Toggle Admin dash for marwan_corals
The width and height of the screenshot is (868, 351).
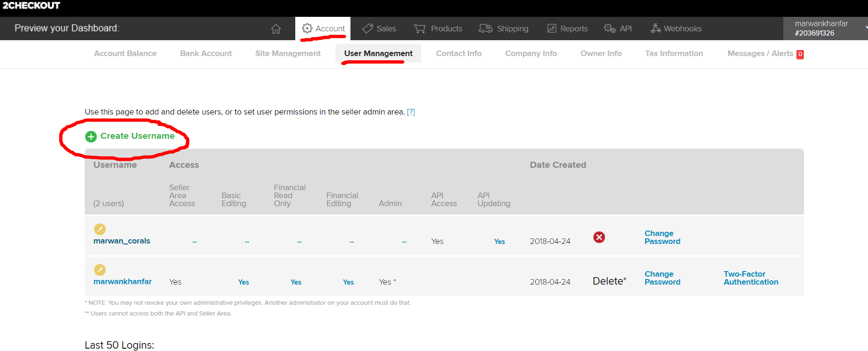[404, 242]
